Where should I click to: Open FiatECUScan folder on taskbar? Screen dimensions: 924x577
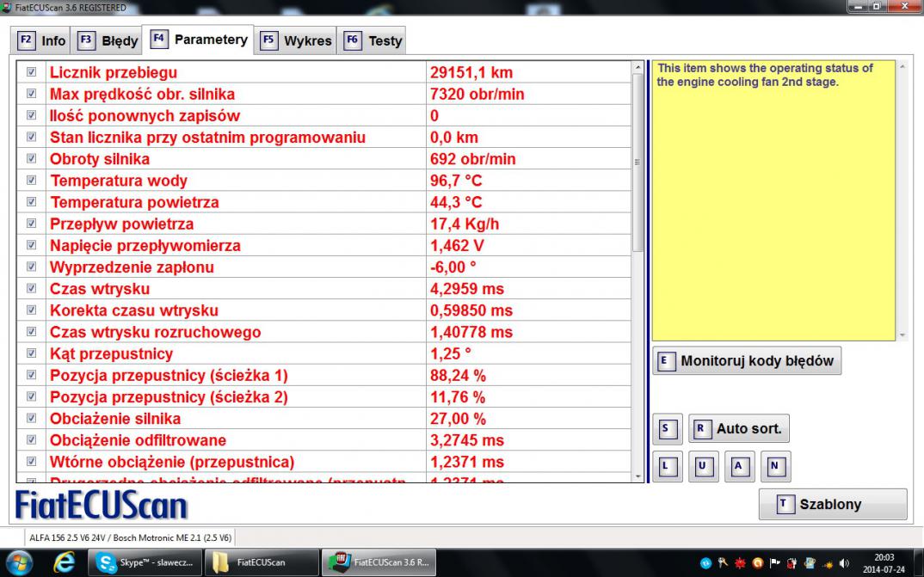(262, 563)
